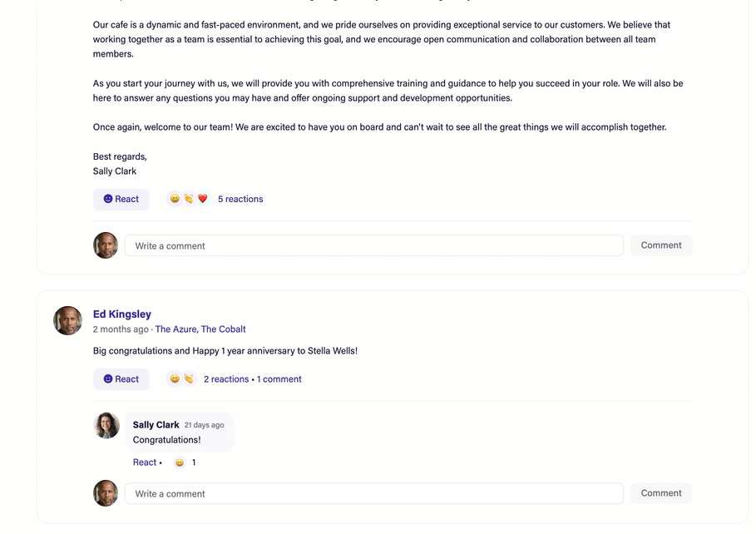Open Ed Kingsley's profile picture
The image size is (756, 534).
click(68, 320)
